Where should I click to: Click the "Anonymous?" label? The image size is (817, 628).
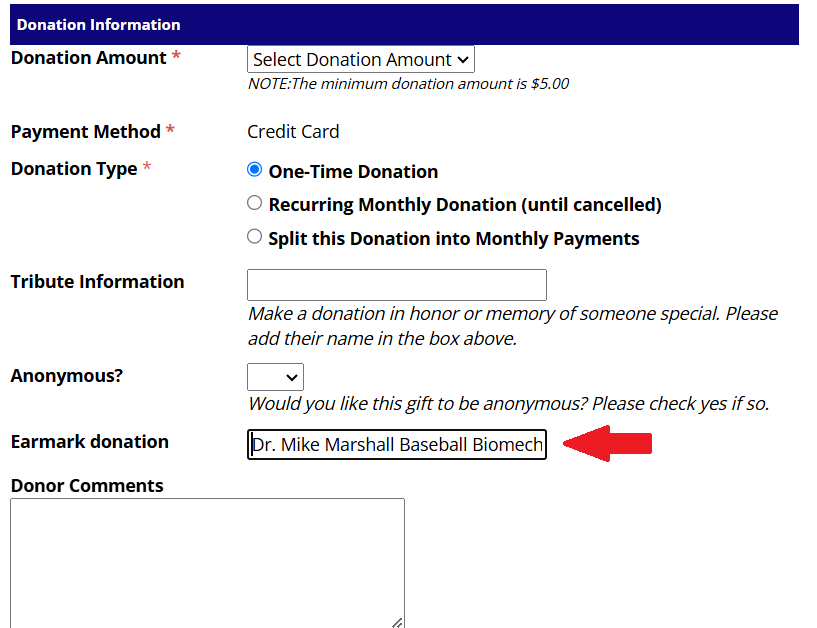point(66,376)
